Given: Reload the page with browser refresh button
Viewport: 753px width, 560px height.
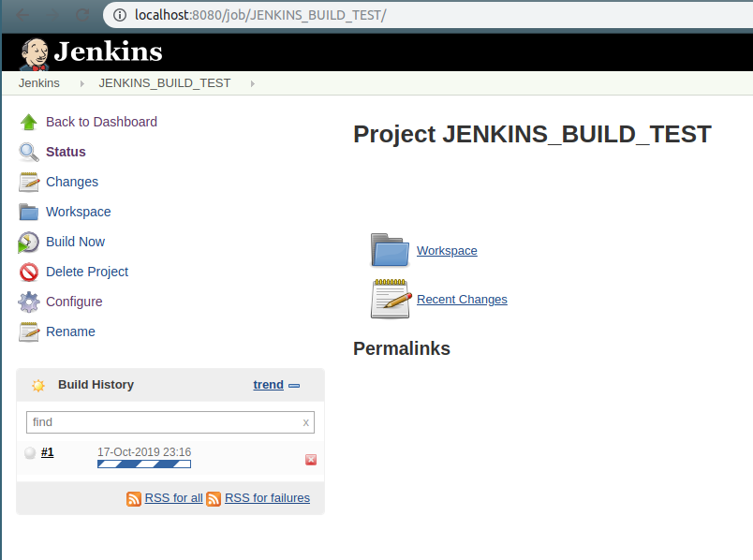Looking at the screenshot, I should coord(82,15).
